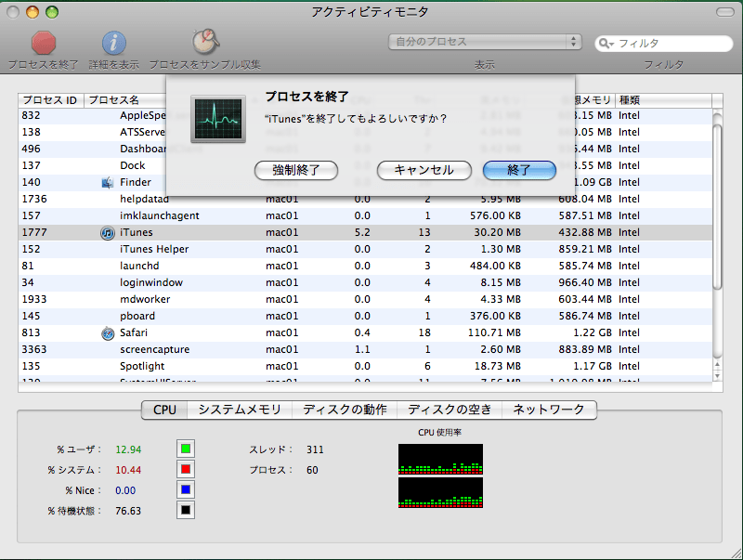Click the 30.20 MB memory value
The width and height of the screenshot is (743, 560).
click(498, 232)
